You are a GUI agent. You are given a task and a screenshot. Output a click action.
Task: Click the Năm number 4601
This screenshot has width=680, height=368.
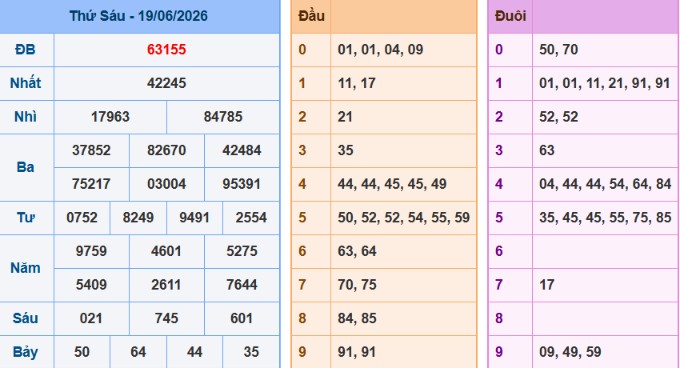(167, 251)
